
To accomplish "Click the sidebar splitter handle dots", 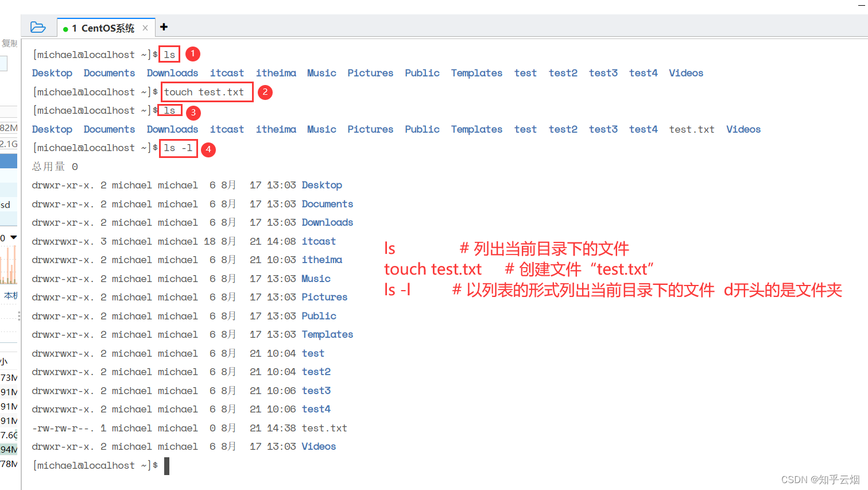I will click(x=19, y=316).
